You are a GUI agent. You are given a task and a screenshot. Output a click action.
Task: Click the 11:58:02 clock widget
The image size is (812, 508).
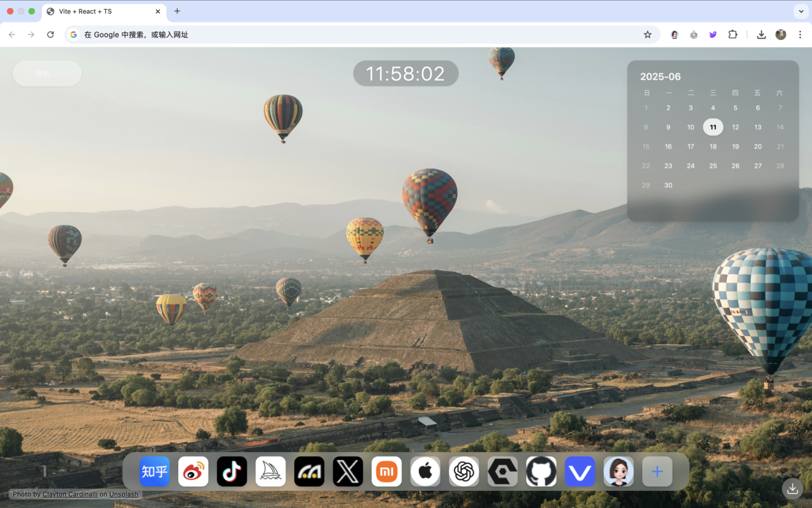coord(406,74)
